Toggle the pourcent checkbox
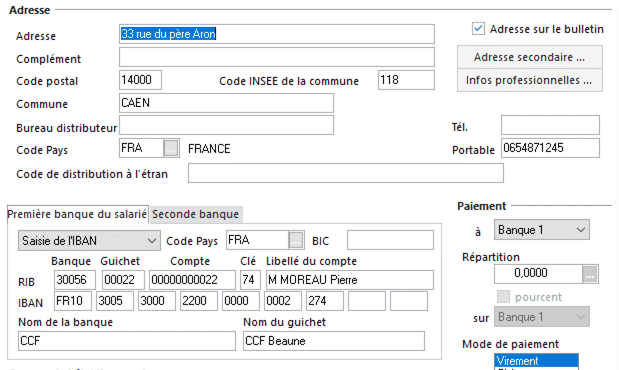The width and height of the screenshot is (619, 370). [x=503, y=297]
